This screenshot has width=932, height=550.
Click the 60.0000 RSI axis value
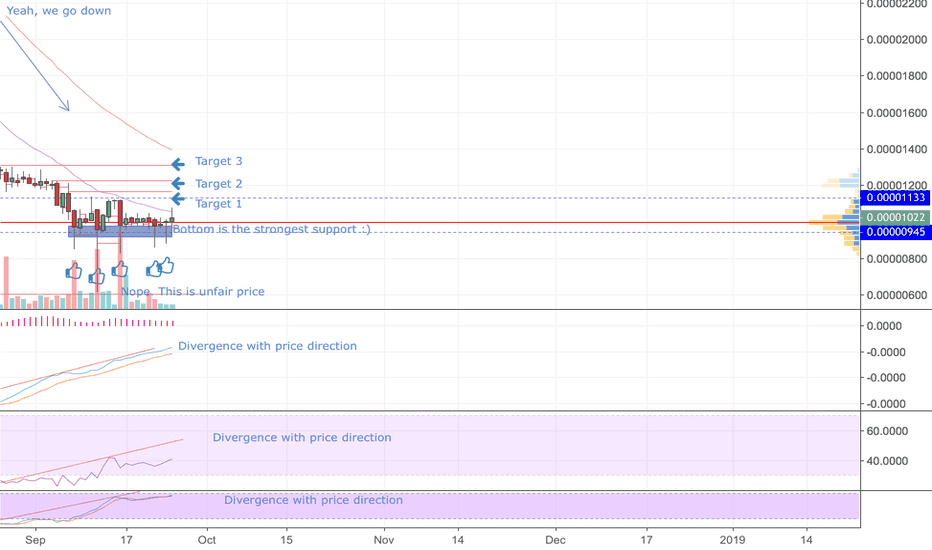(887, 431)
